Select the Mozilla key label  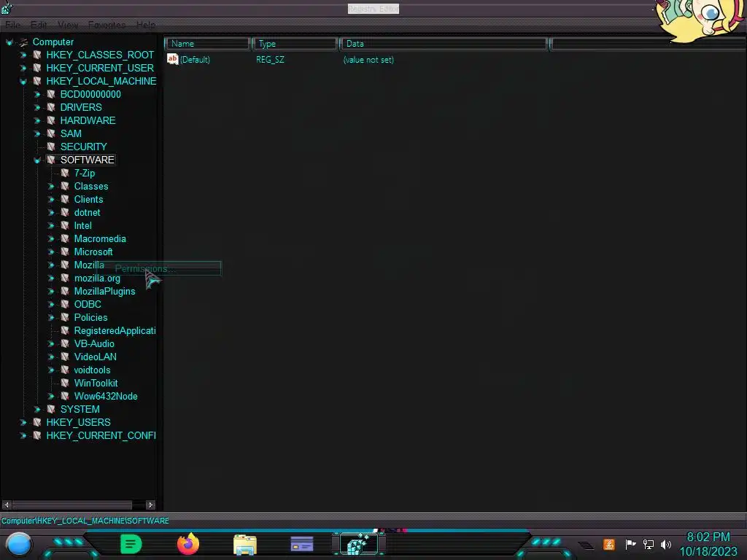88,265
